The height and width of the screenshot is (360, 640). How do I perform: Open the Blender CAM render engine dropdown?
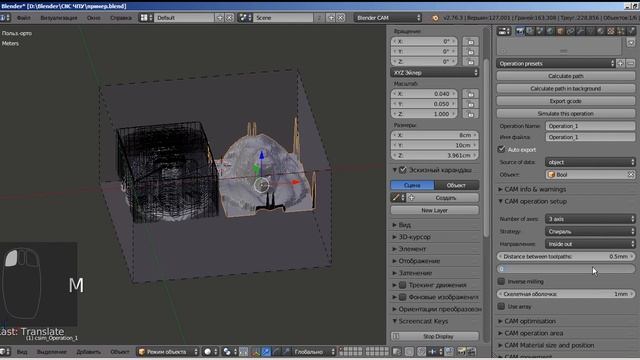pos(388,18)
